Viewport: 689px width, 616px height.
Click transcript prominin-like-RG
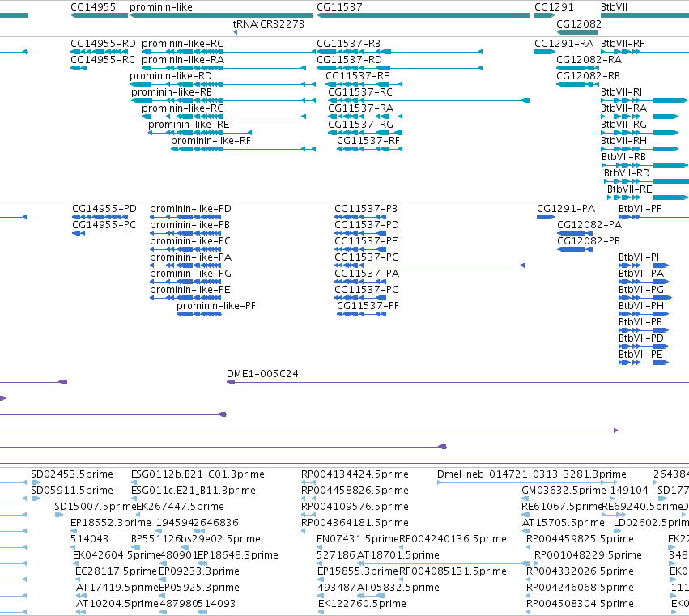[x=183, y=108]
